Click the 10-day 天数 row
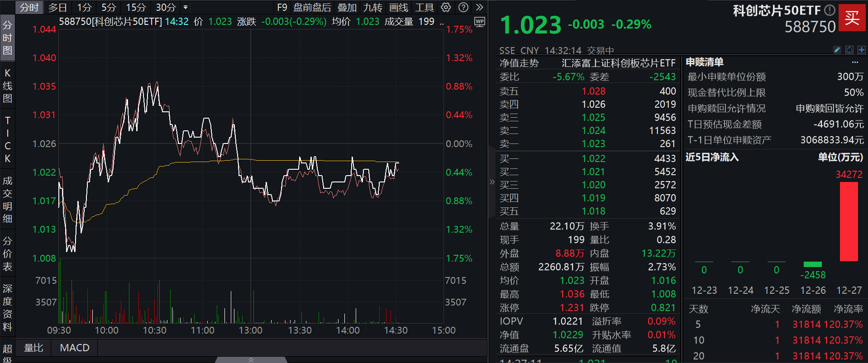868x363 pixels. (x=775, y=340)
